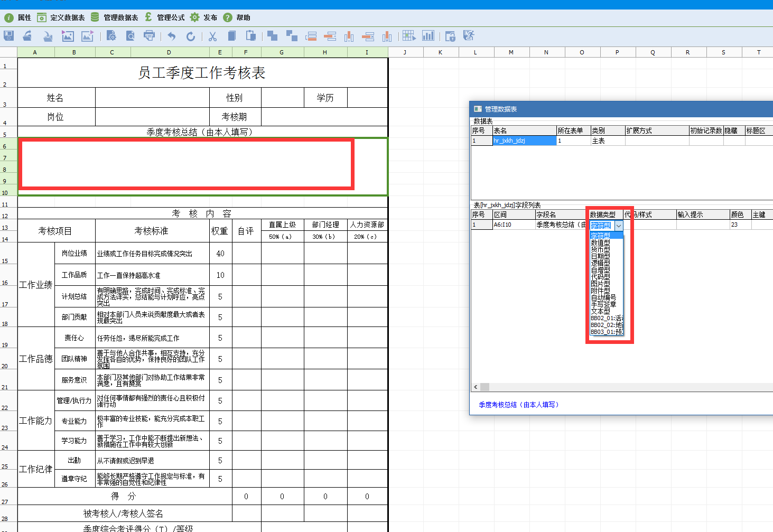Click the printer icon
This screenshot has height=532, width=773.
(150, 36)
